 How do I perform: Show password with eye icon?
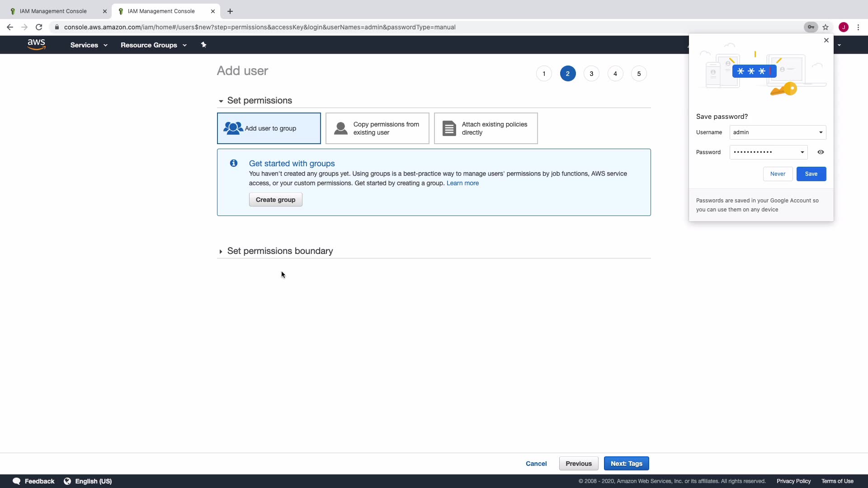point(821,152)
